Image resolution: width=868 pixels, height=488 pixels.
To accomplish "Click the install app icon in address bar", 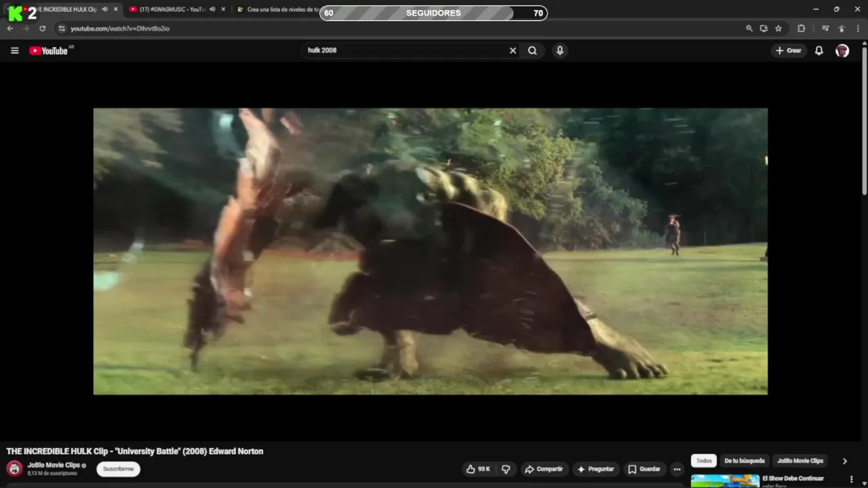I will point(764,28).
